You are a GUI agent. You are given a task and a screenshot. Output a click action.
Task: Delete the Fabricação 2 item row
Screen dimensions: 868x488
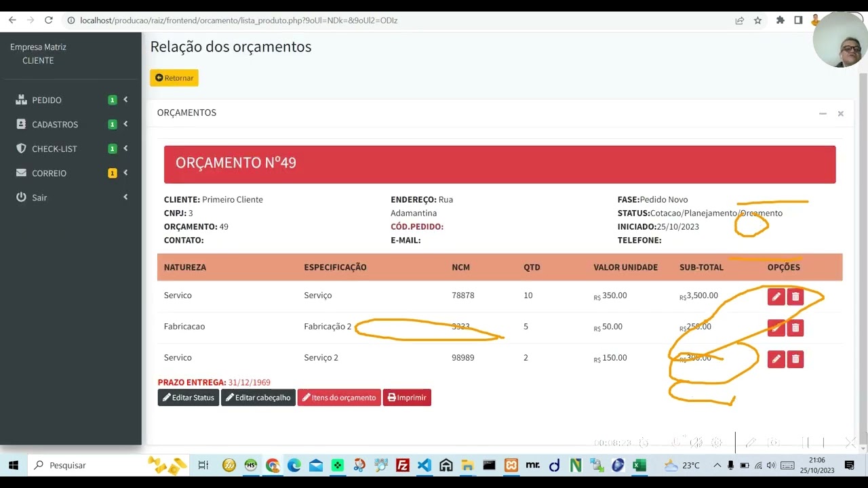click(x=795, y=328)
